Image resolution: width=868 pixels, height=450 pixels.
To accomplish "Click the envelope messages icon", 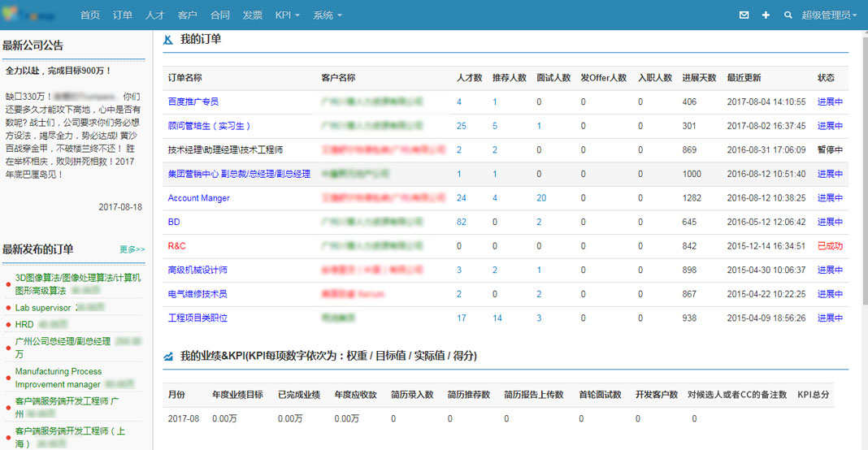I will [x=744, y=15].
